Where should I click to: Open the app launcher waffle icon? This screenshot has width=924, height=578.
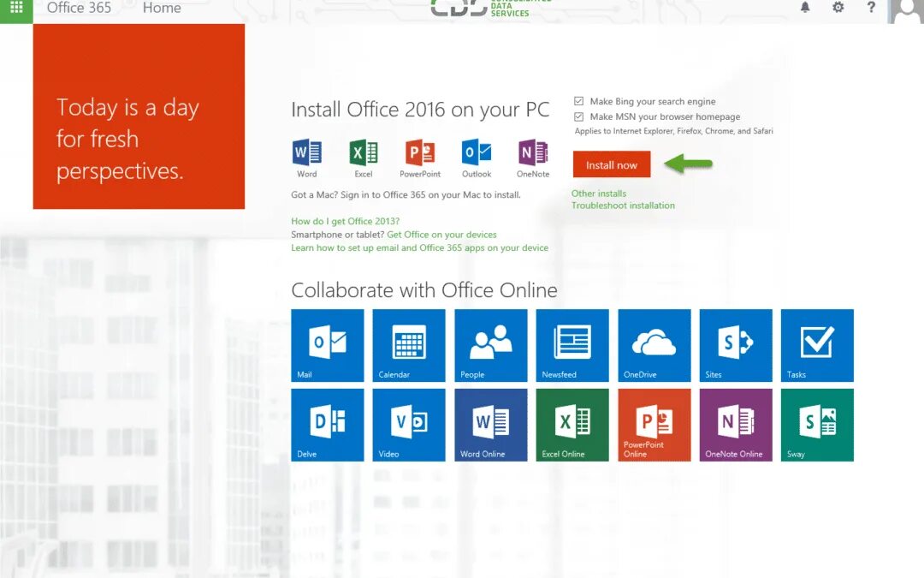point(16,9)
